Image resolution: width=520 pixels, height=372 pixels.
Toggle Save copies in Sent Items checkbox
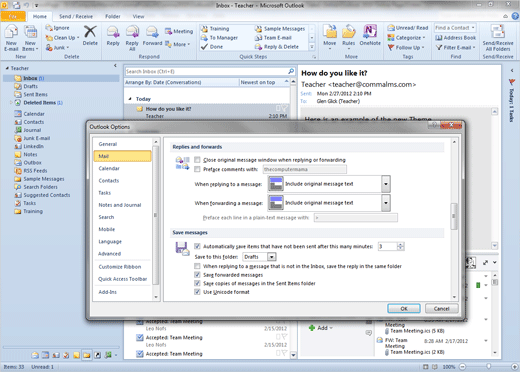(x=197, y=283)
